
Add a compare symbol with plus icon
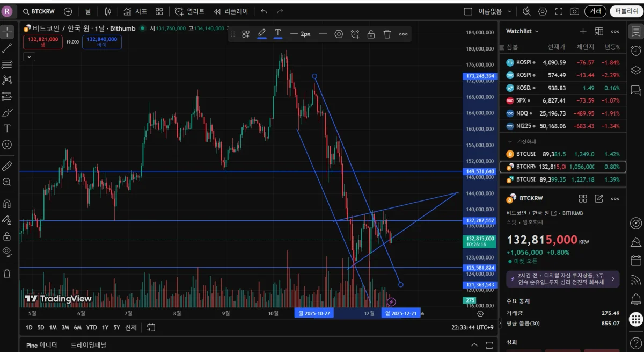pos(68,11)
